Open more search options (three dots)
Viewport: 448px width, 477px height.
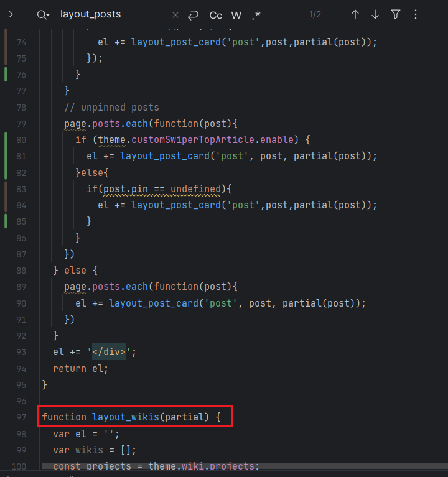pyautogui.click(x=416, y=14)
